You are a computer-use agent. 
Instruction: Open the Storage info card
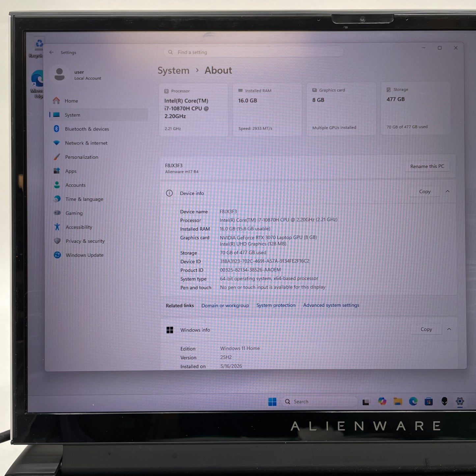tap(415, 108)
